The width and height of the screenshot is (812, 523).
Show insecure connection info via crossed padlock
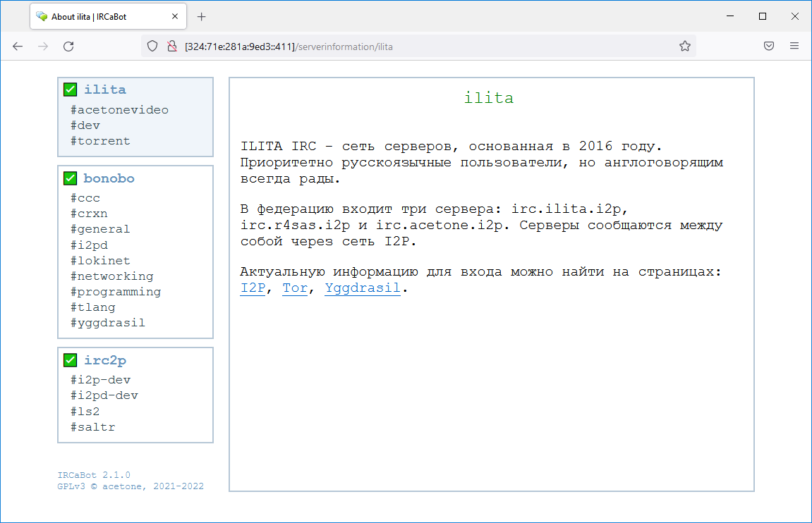click(172, 47)
